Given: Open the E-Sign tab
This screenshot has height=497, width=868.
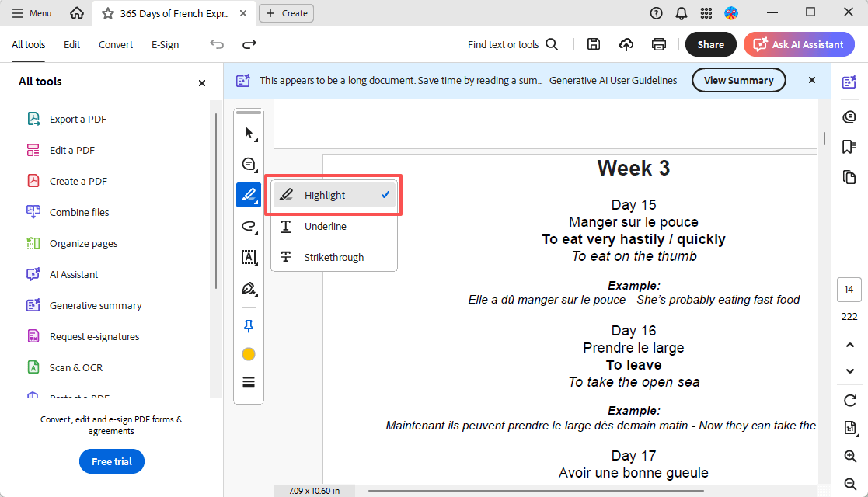Looking at the screenshot, I should click(165, 45).
